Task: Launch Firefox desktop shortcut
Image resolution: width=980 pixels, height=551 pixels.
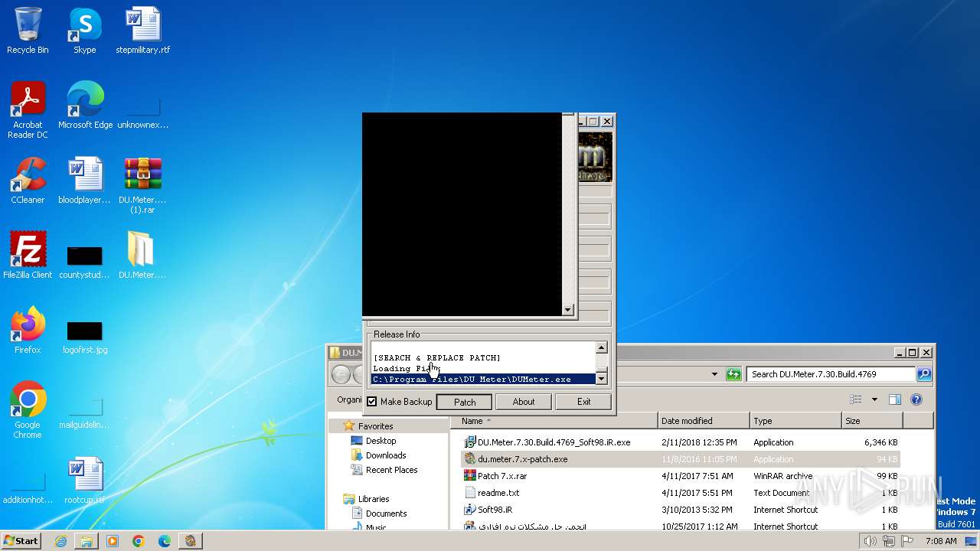Action: pos(28,331)
